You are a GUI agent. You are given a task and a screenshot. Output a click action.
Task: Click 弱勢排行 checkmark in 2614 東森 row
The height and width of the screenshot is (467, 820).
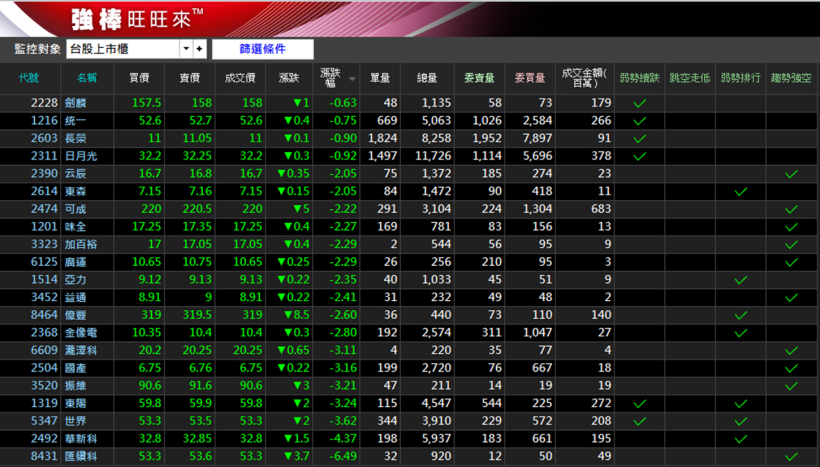pyautogui.click(x=741, y=192)
